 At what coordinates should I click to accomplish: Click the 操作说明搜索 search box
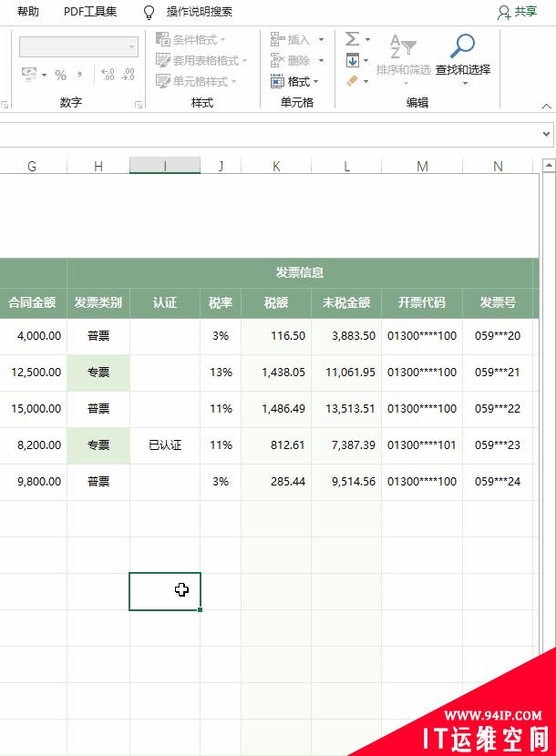click(x=200, y=12)
